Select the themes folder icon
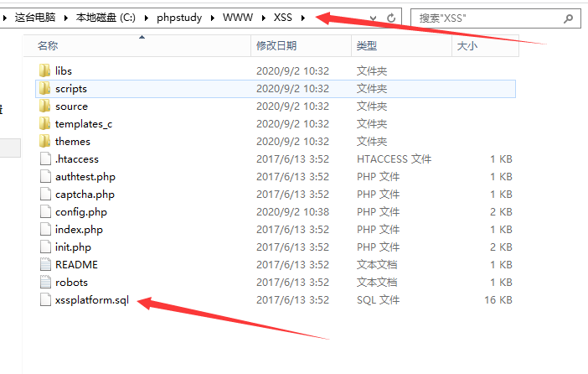Screen dimensions: 588x374 pos(45,142)
